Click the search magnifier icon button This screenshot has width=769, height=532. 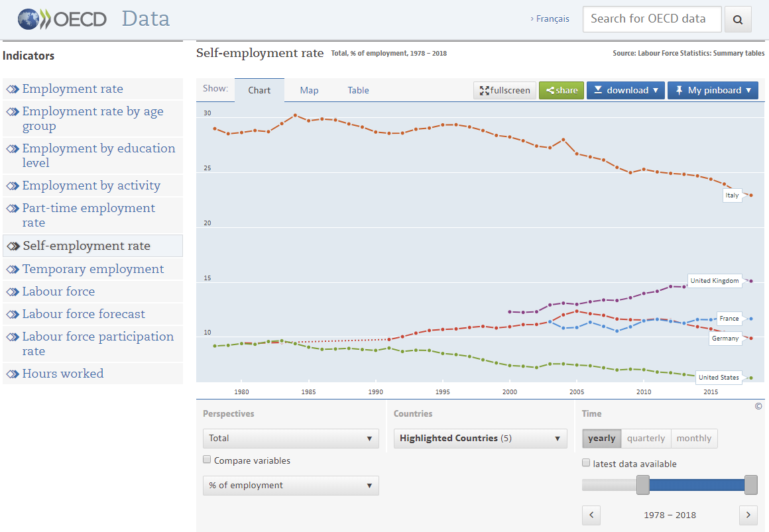[738, 20]
